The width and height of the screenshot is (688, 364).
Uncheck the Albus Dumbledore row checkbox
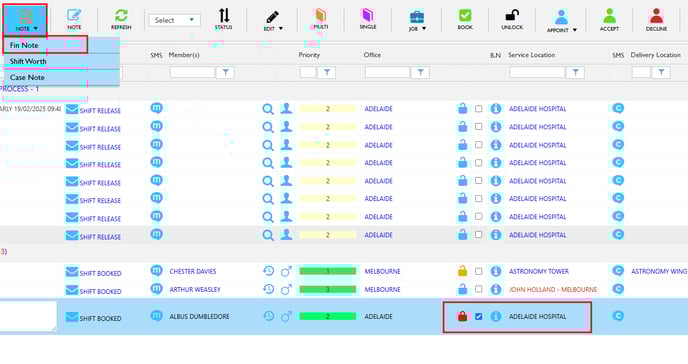pos(479,316)
